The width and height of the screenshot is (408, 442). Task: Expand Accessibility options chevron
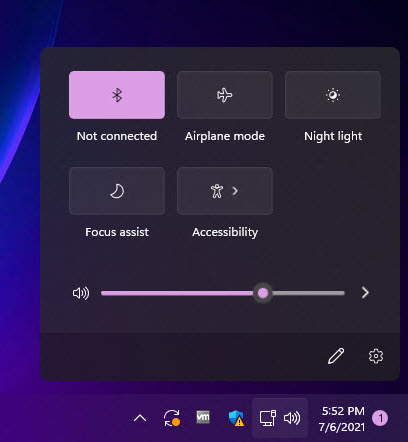[x=235, y=191]
